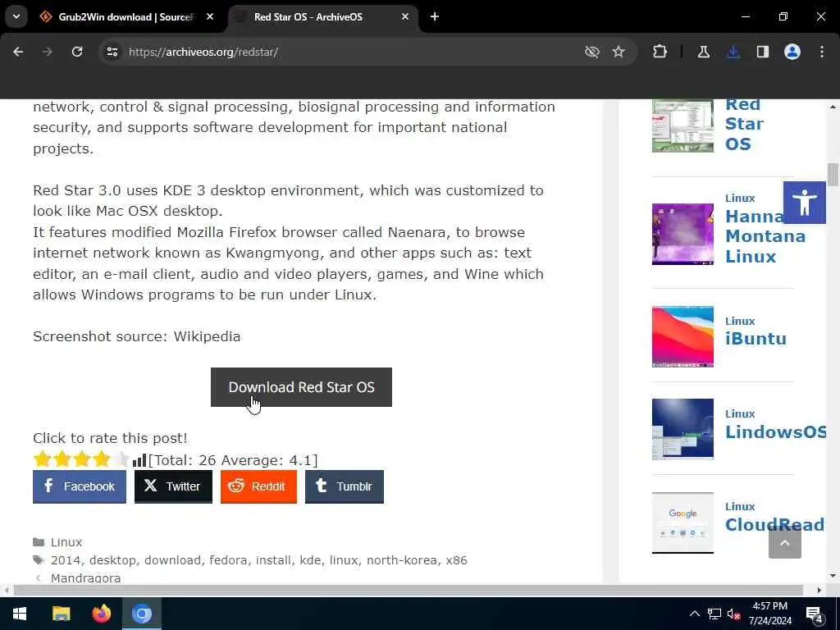
Task: Focus the archiveos.org/redstar address field
Action: click(343, 52)
